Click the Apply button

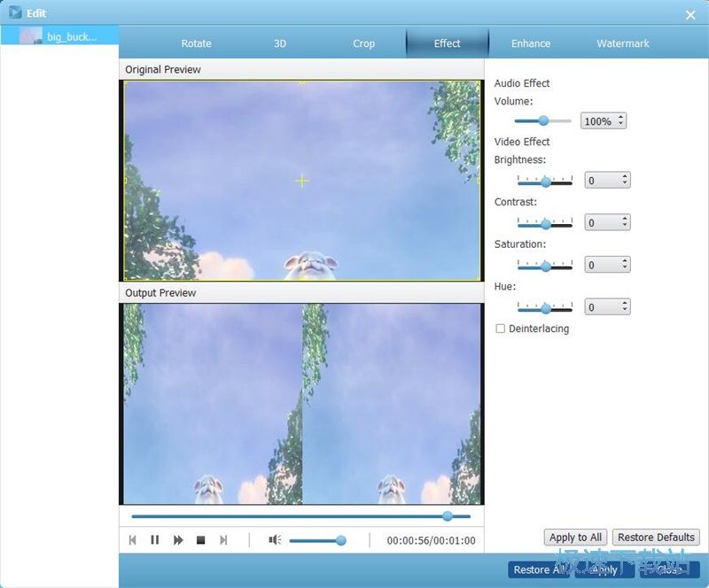(x=604, y=569)
